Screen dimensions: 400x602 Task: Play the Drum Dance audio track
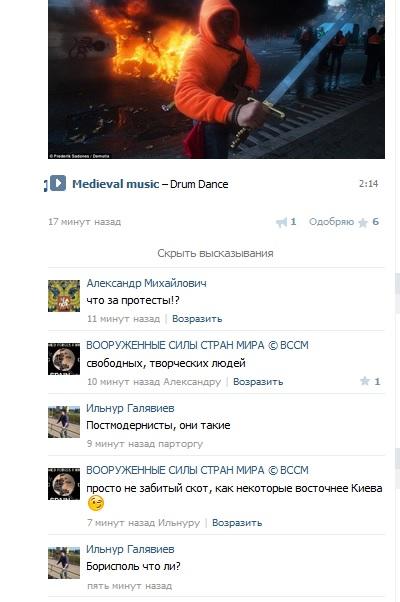pyautogui.click(x=58, y=183)
